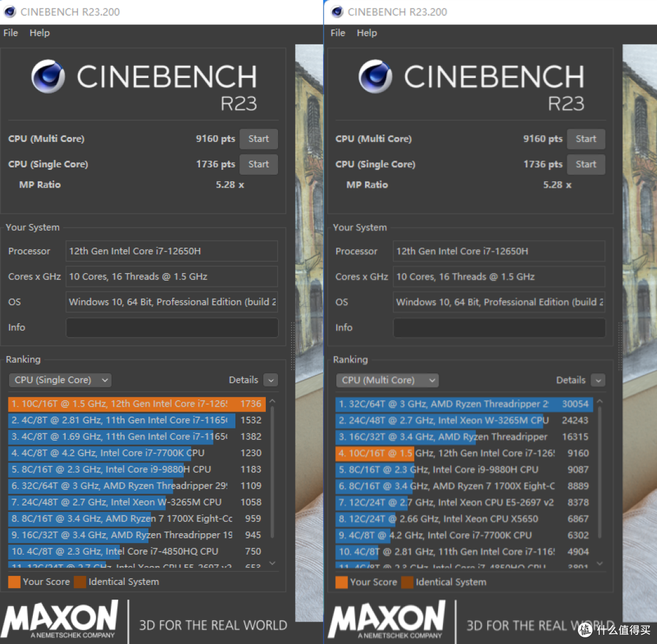This screenshot has height=644, width=657.
Task: Click the Info input field in right window
Action: [x=499, y=327]
